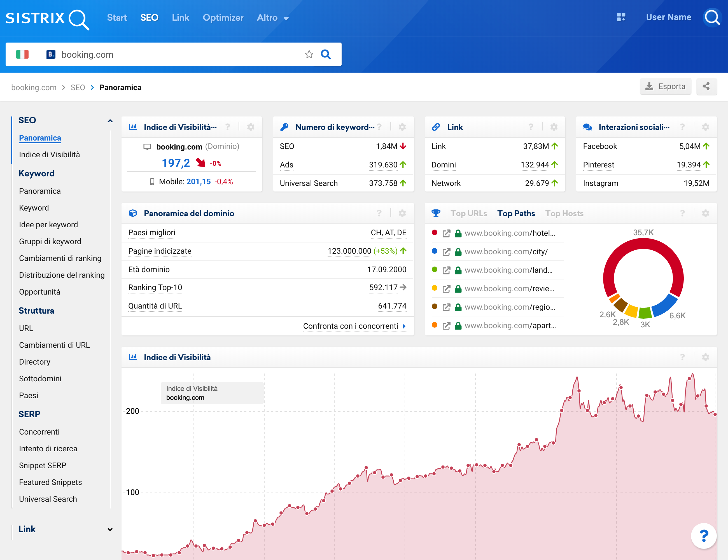Screen dimensions: 728x560
Task: Click the round search icon beside User Name
Action: coord(712,17)
